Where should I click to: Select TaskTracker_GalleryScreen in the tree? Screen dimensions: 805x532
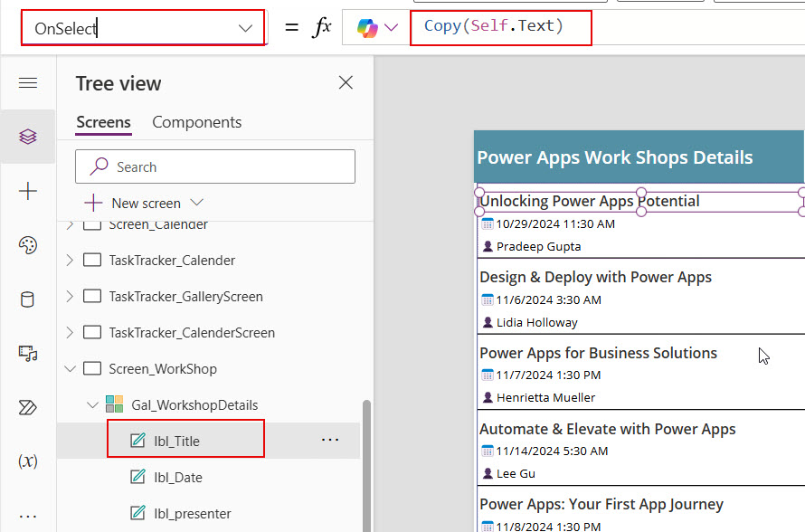tap(185, 296)
